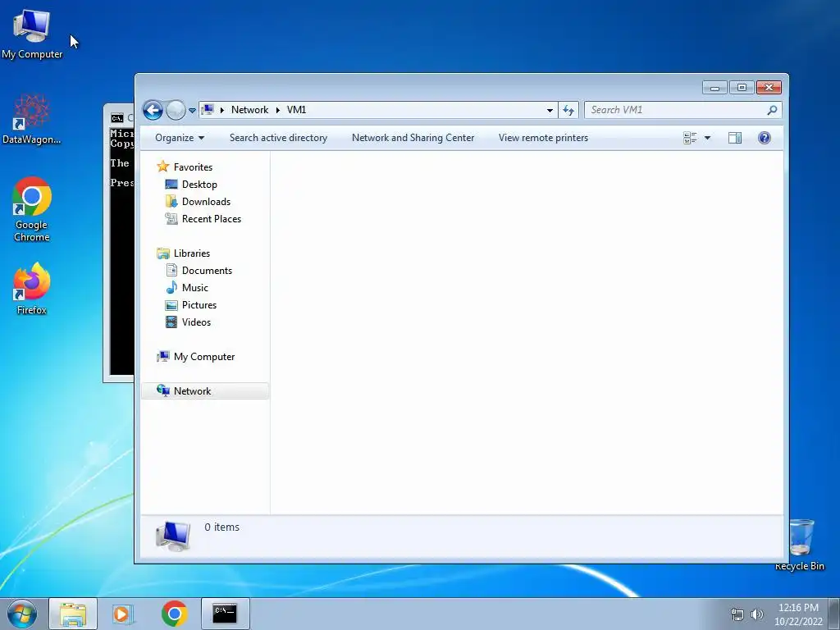Open the Windows Start menu
840x630 pixels.
[22, 614]
